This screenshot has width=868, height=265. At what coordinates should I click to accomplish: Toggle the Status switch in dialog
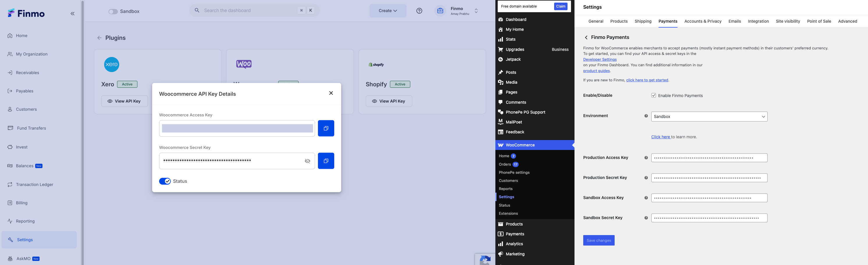point(165,181)
